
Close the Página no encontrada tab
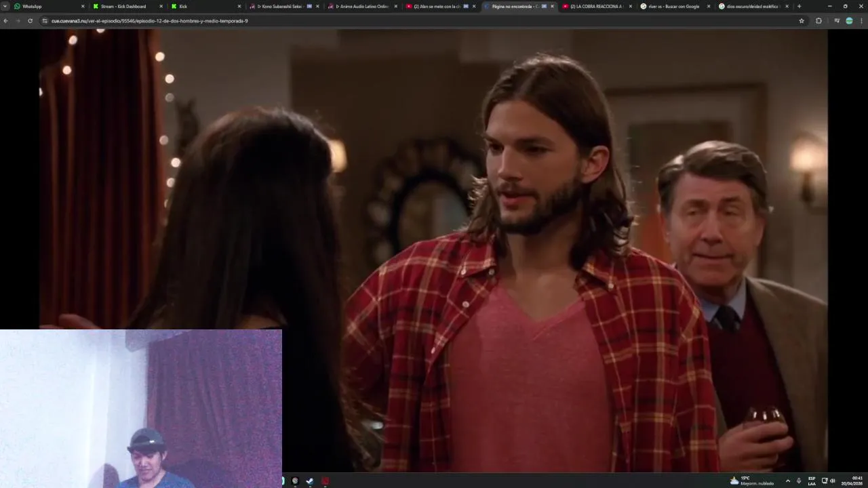tap(552, 6)
